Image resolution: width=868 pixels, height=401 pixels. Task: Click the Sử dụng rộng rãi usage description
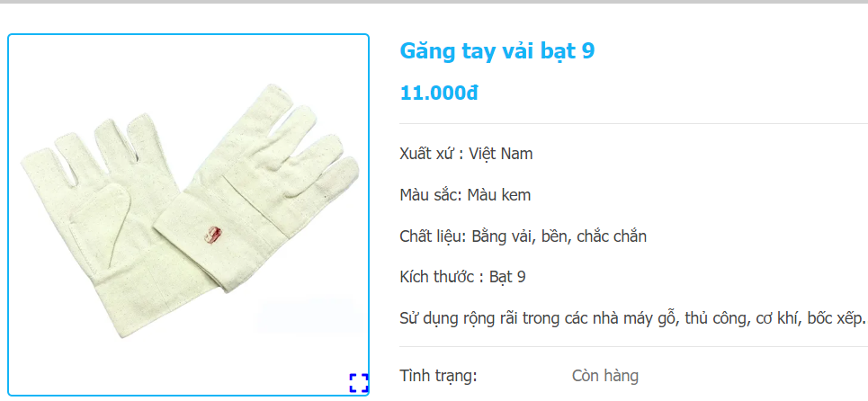pyautogui.click(x=632, y=318)
